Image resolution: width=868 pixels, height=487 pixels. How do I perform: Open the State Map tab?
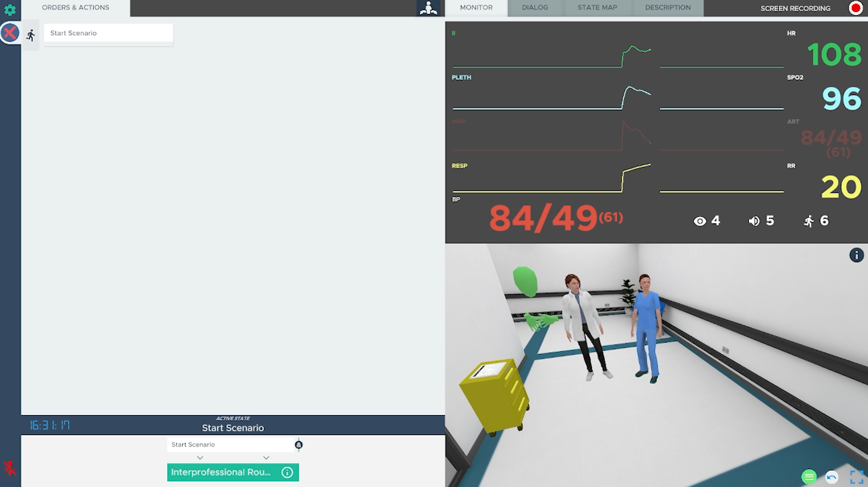[597, 8]
